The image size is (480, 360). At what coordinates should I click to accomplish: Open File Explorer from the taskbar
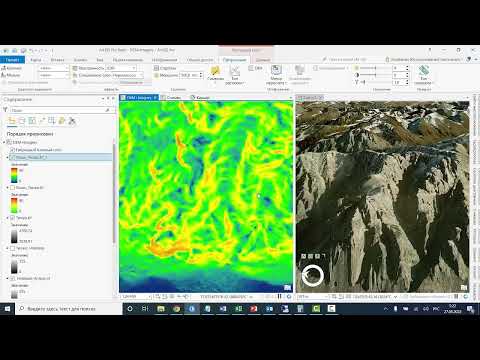point(161,309)
